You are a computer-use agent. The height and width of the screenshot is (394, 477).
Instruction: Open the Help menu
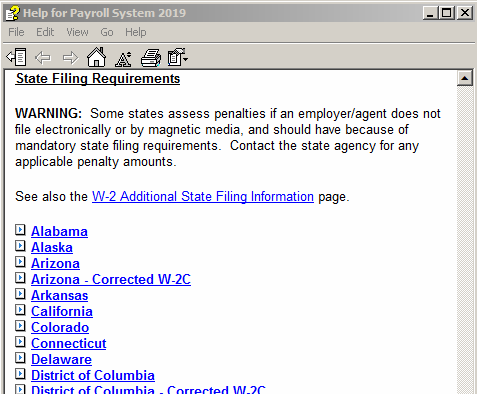pos(136,32)
